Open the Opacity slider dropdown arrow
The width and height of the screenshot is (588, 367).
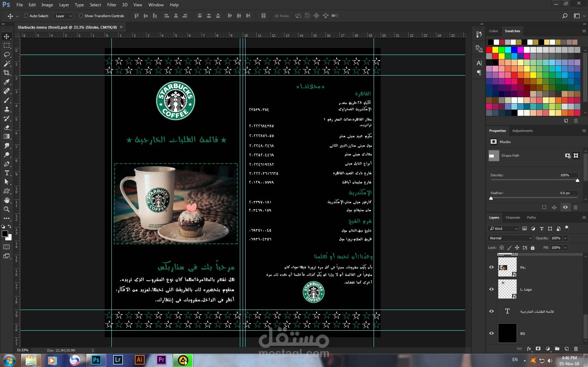pyautogui.click(x=565, y=238)
